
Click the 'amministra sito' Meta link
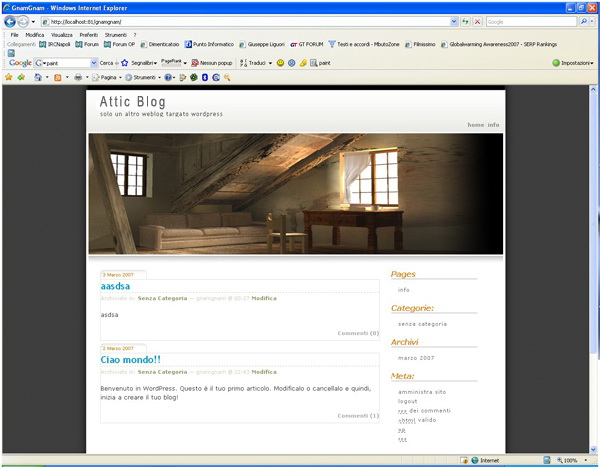422,392
